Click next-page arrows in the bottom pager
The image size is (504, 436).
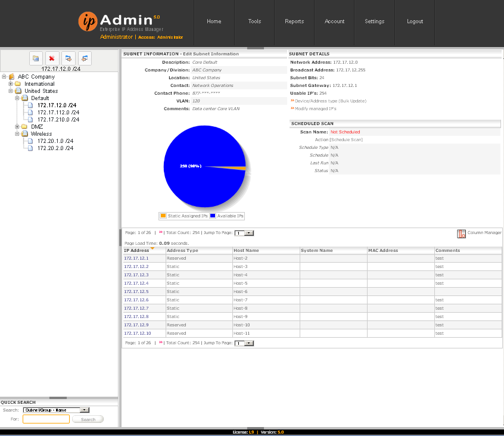pyautogui.click(x=161, y=342)
